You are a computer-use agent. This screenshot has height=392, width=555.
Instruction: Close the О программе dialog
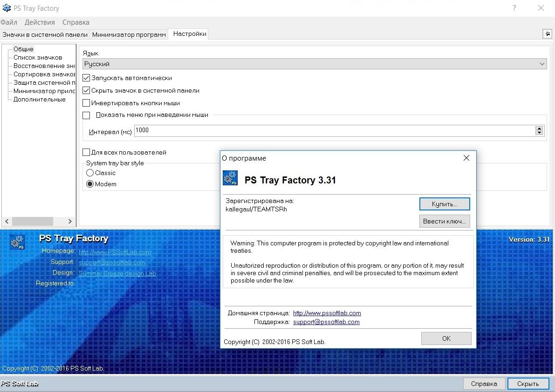pyautogui.click(x=466, y=158)
